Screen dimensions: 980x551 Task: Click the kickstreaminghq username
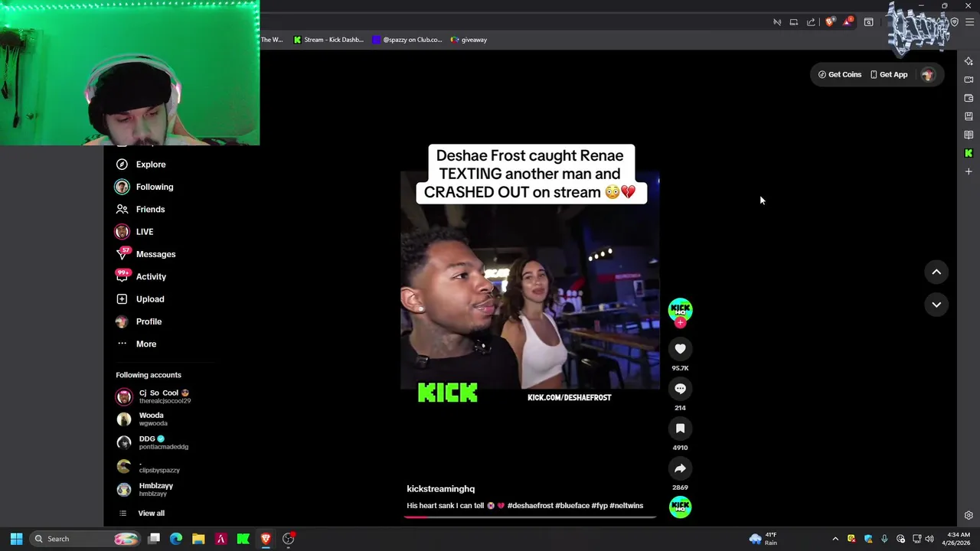point(440,489)
